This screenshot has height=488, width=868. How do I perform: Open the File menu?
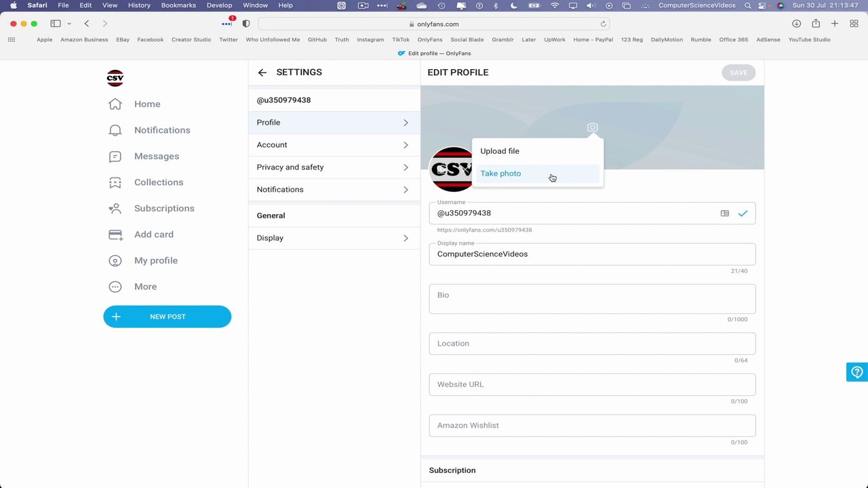click(x=63, y=5)
